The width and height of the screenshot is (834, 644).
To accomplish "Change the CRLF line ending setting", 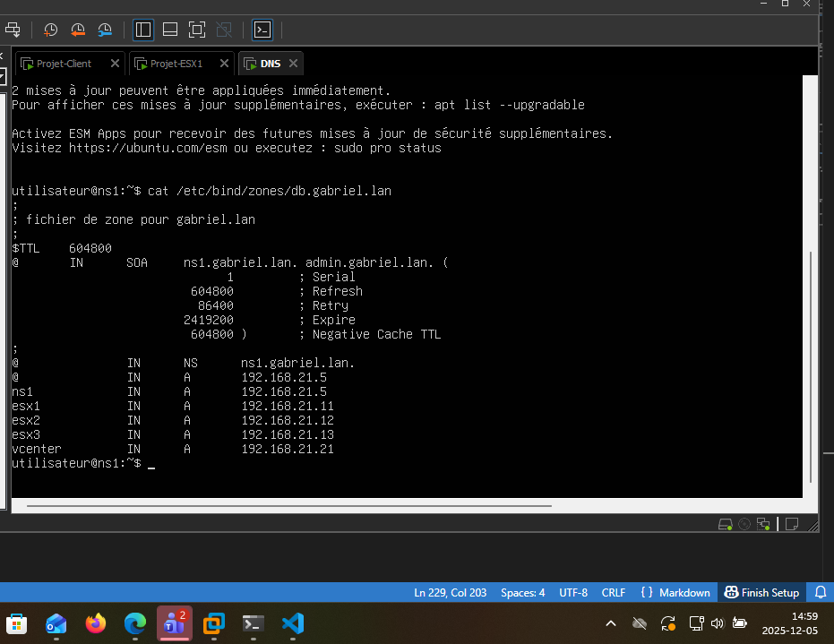I will (x=614, y=593).
